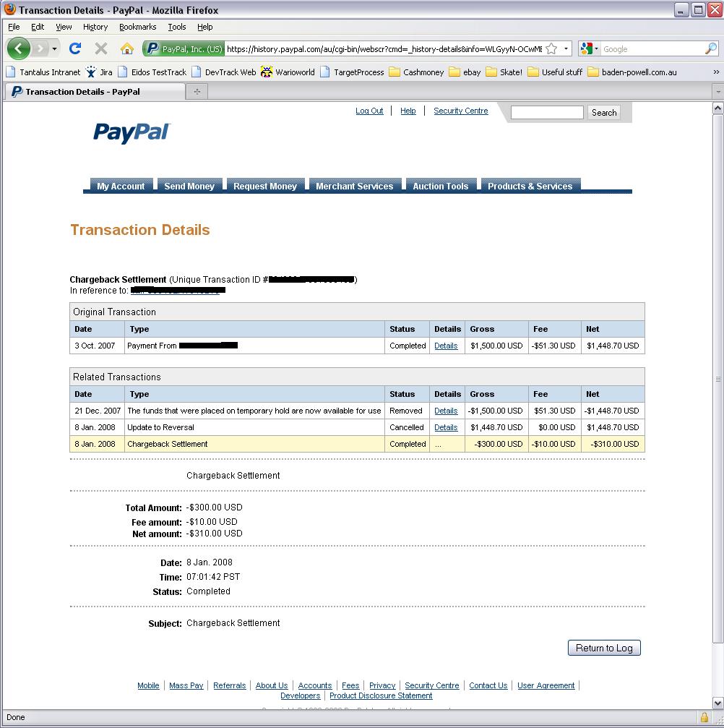Open the Edit menu
The height and width of the screenshot is (728, 724).
[38, 27]
